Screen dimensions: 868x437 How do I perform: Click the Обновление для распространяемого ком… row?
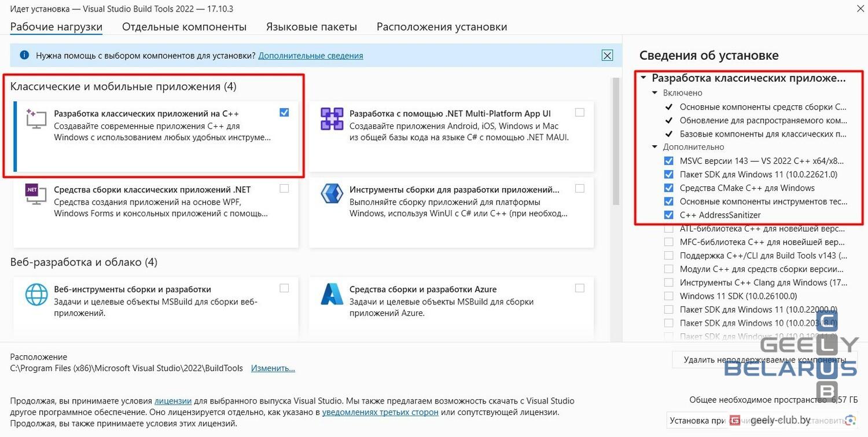click(763, 120)
